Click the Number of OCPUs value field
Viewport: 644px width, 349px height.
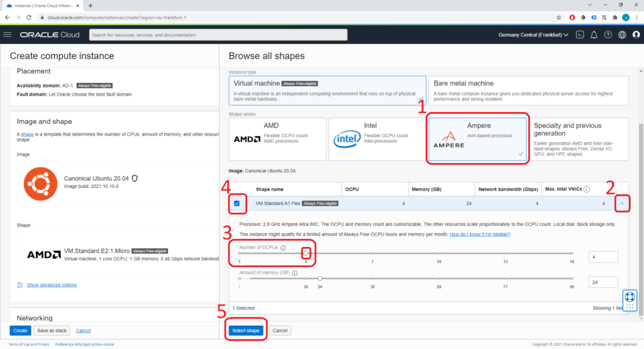pos(603,257)
